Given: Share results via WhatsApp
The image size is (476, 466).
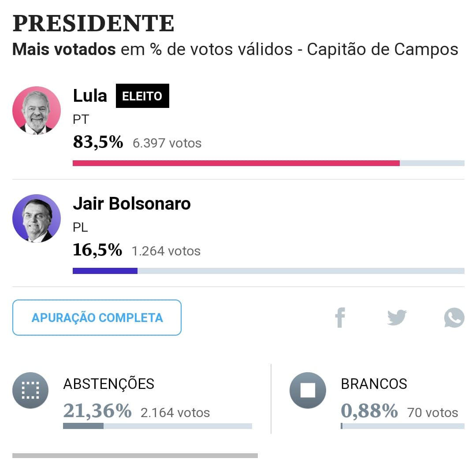Looking at the screenshot, I should (x=454, y=318).
